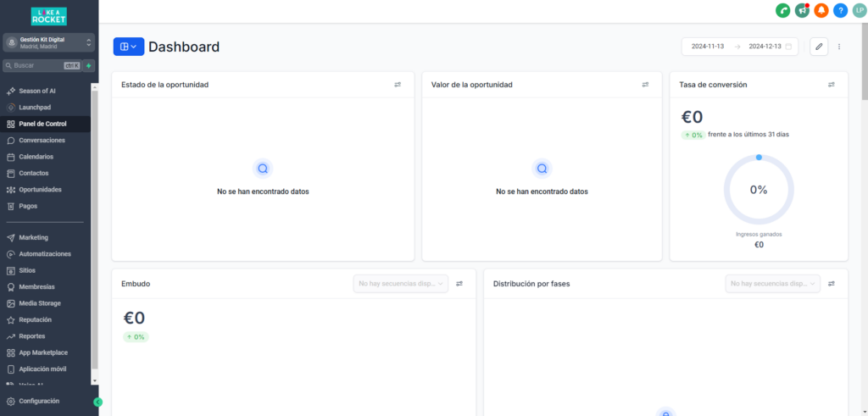Collapse the sidebar with green arrow toggle
The height and width of the screenshot is (416, 868).
(98, 402)
